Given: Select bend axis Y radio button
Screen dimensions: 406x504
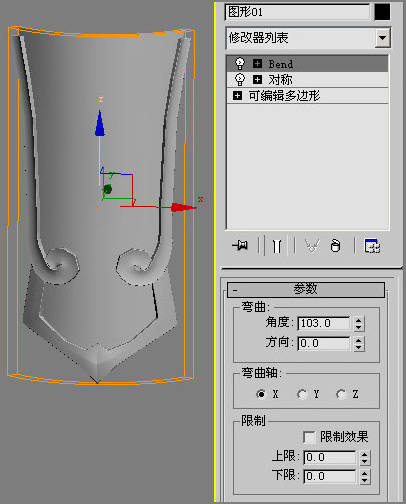Looking at the screenshot, I should point(302,394).
